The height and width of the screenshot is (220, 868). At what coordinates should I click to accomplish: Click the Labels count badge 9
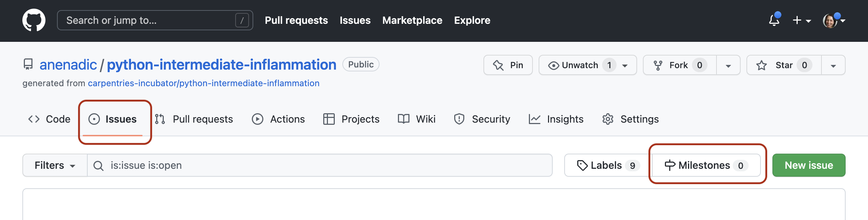[632, 166]
